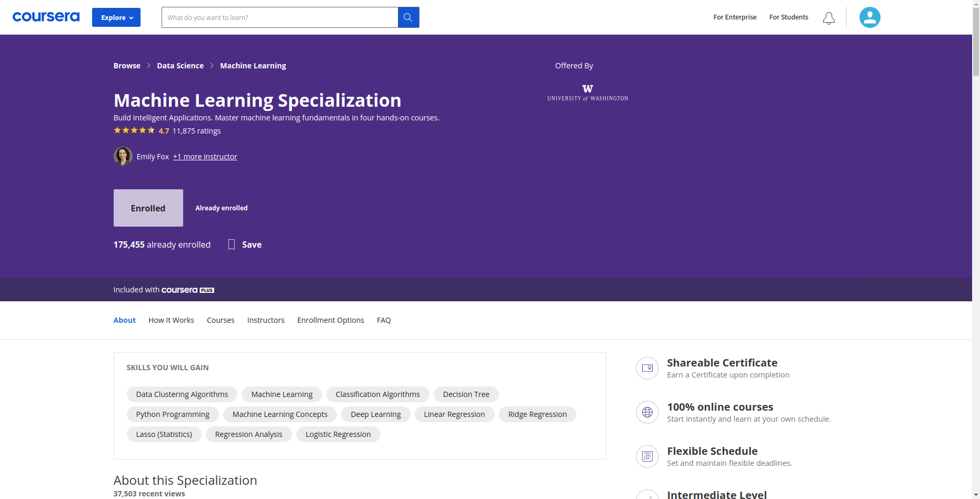The height and width of the screenshot is (499, 980).
Task: Select Data Clustering Algorithms skill tag
Action: point(182,394)
